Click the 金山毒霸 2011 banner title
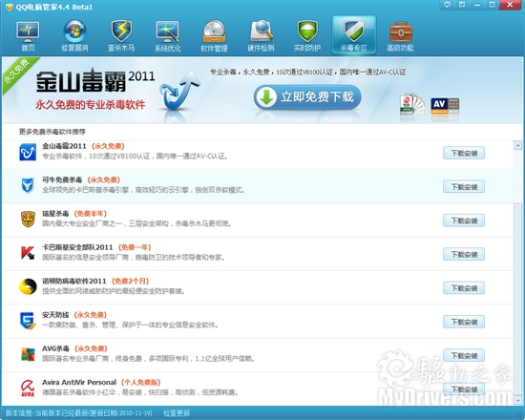Viewport: 525px width, 420px height. tap(95, 80)
